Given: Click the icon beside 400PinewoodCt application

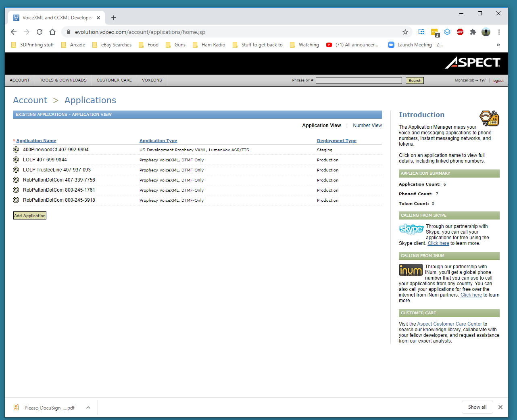Looking at the screenshot, I should pos(16,150).
